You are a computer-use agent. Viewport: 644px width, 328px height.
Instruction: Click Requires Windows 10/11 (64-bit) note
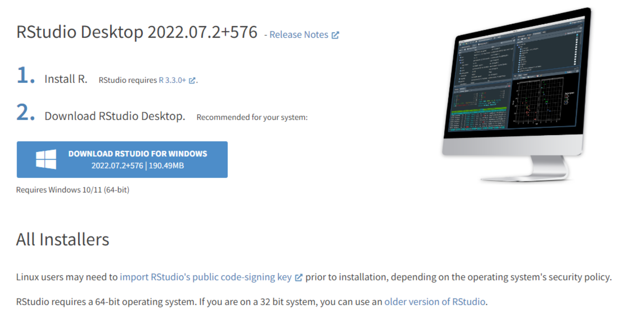(73, 190)
